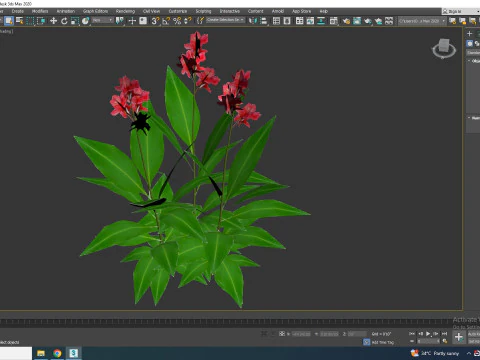Open the Modifiers menu
This screenshot has width=480, height=360.
tap(40, 11)
